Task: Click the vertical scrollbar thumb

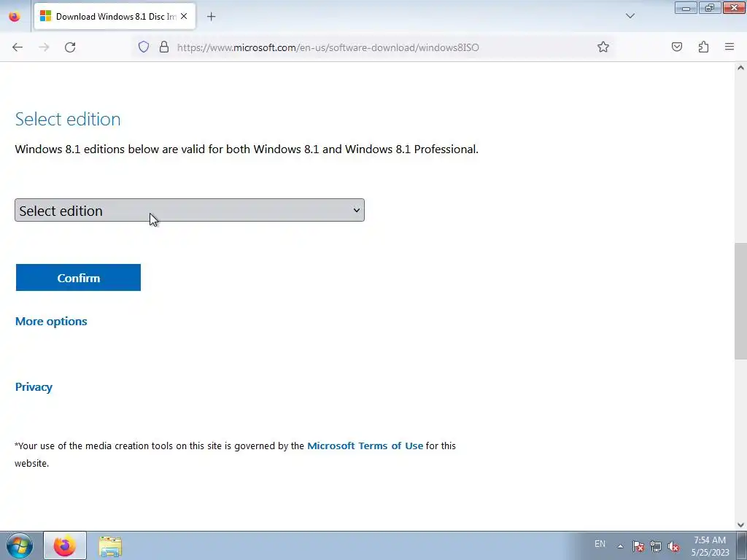Action: 740,301
